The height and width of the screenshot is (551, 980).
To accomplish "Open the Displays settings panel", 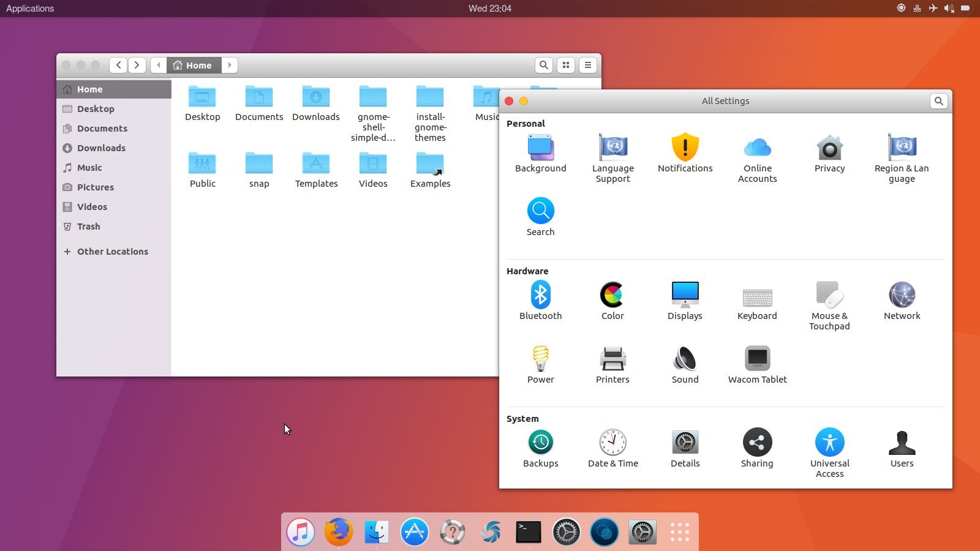I will pyautogui.click(x=685, y=296).
